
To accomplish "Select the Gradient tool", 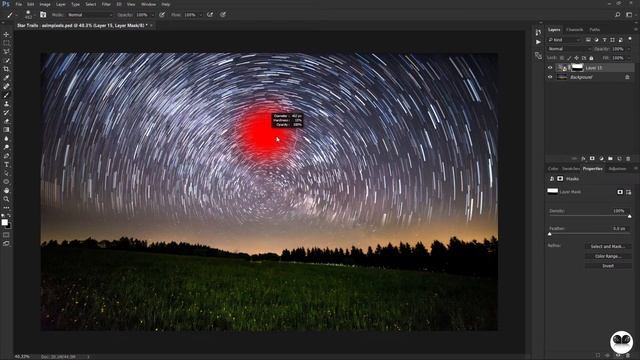I will [6, 130].
